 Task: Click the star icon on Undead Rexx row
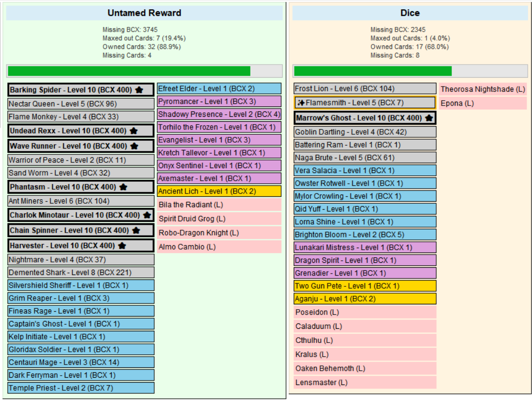[134, 130]
